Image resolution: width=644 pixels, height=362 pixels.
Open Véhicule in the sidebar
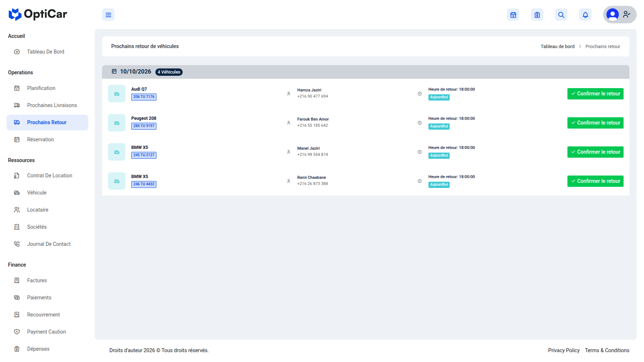coord(47,193)
